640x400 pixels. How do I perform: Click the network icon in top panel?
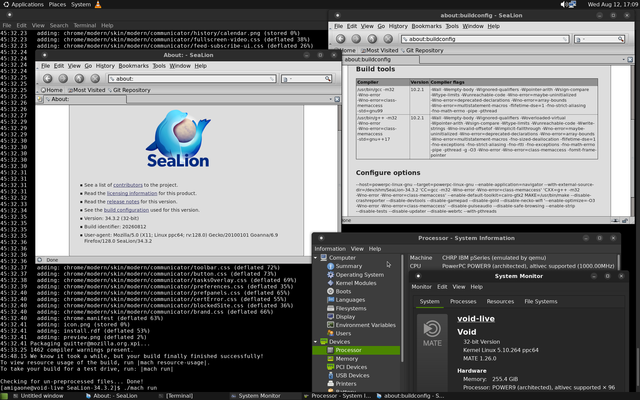(572, 4)
